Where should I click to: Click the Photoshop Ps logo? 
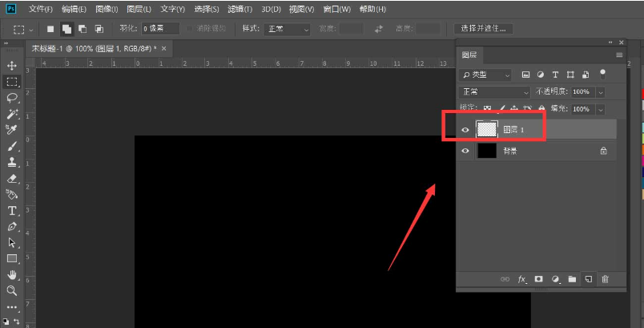click(11, 9)
